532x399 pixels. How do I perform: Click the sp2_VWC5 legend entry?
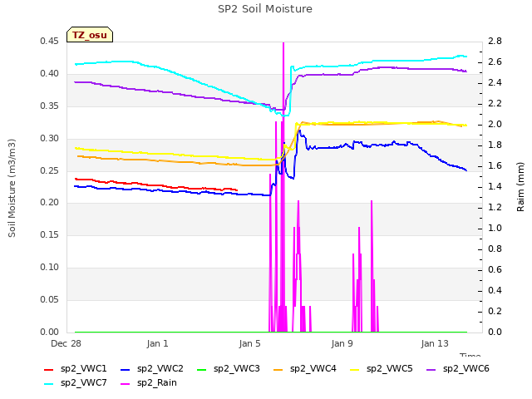tap(382, 369)
